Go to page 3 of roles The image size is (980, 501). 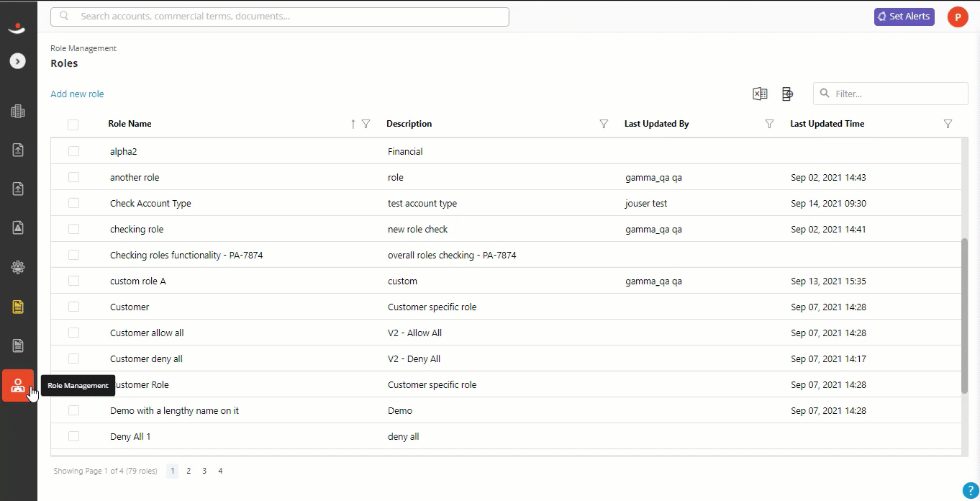click(204, 471)
